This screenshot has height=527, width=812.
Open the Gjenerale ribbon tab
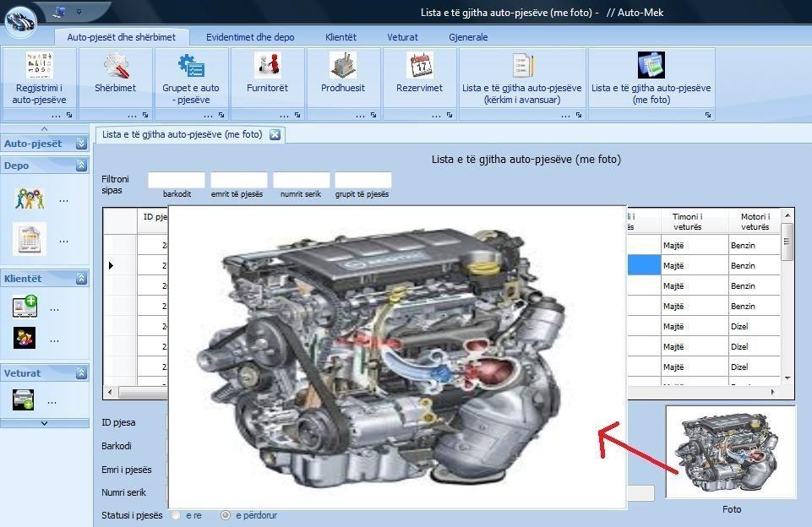(x=468, y=37)
